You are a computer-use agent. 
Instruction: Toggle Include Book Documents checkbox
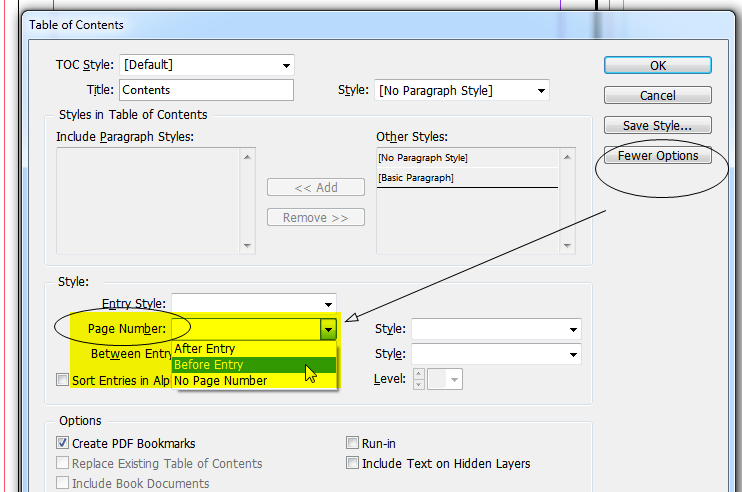pyautogui.click(x=62, y=483)
